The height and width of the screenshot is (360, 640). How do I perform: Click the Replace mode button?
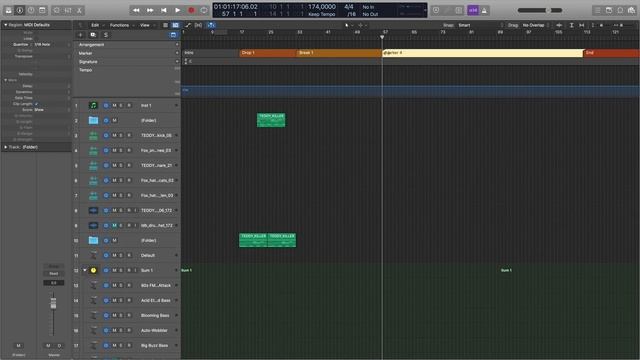click(x=436, y=10)
